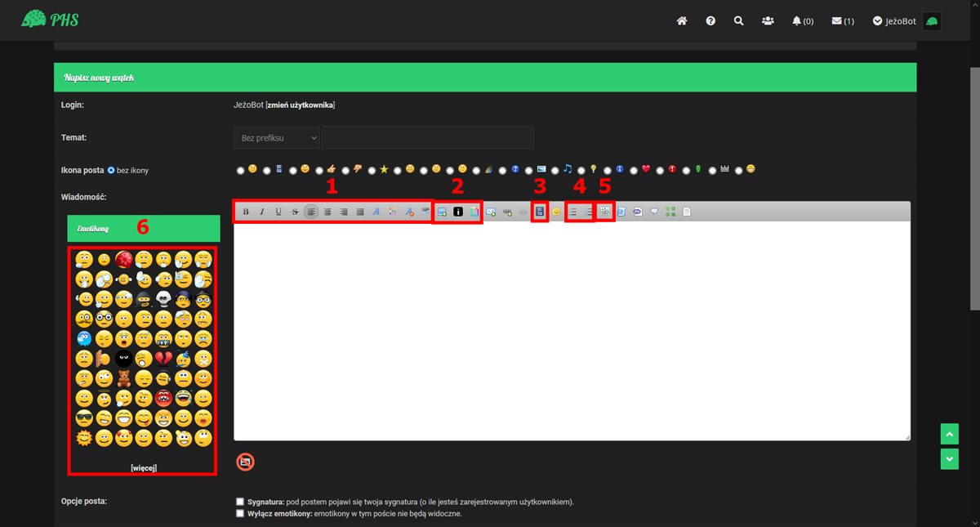Select the lightbulb post icon radio
This screenshot has width=980, height=527.
[581, 171]
